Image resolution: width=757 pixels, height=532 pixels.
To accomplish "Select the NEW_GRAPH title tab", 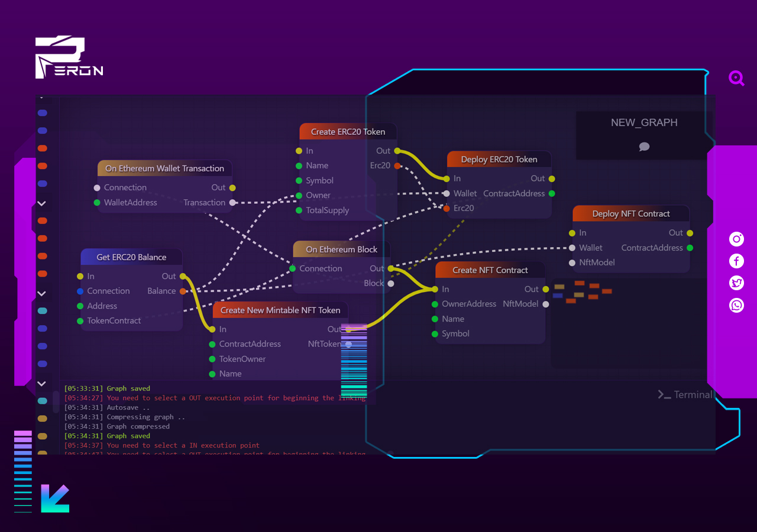I will point(644,123).
